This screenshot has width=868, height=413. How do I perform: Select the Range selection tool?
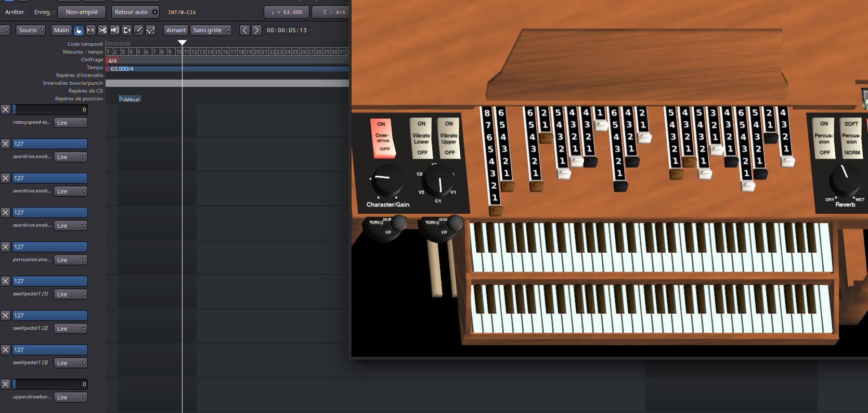(90, 30)
